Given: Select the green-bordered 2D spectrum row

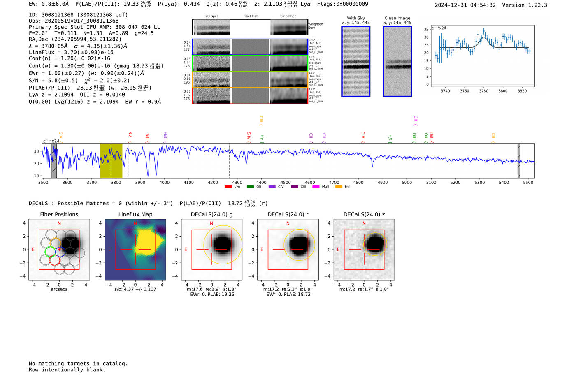Looking at the screenshot, I should pyautogui.click(x=250, y=63).
